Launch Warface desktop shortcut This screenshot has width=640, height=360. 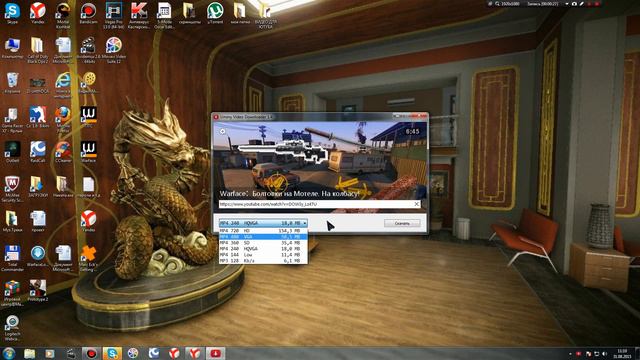pyautogui.click(x=88, y=152)
